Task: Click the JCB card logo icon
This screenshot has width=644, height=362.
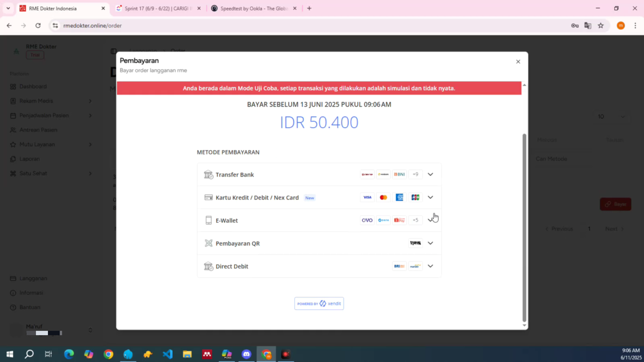Action: 415,197
